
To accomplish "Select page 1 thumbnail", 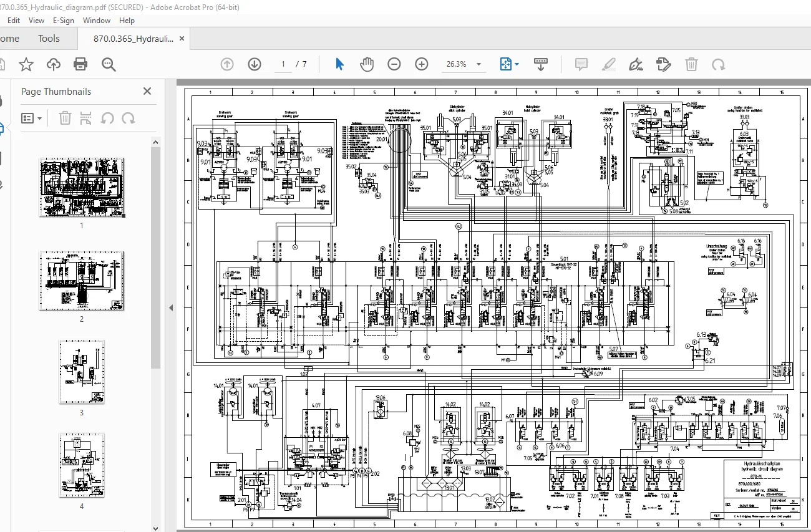I will pos(81,187).
